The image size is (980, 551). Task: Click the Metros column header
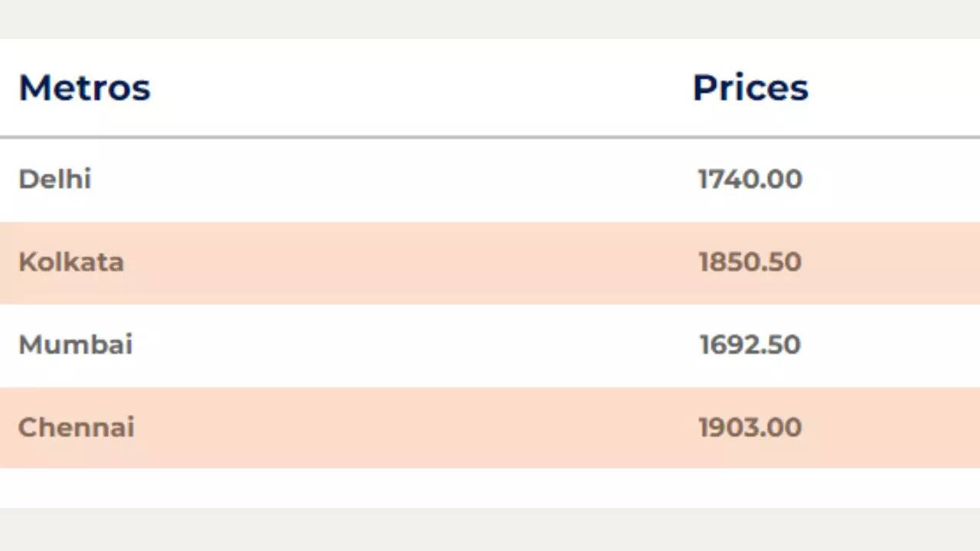[84, 87]
